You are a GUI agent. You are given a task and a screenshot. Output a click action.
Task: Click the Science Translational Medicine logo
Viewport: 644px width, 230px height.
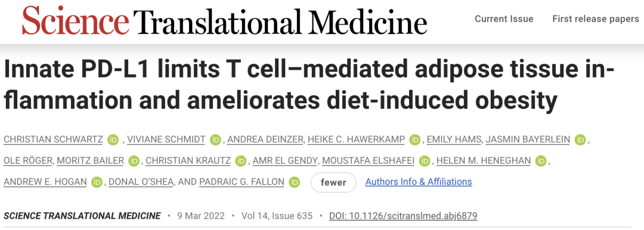point(224,20)
